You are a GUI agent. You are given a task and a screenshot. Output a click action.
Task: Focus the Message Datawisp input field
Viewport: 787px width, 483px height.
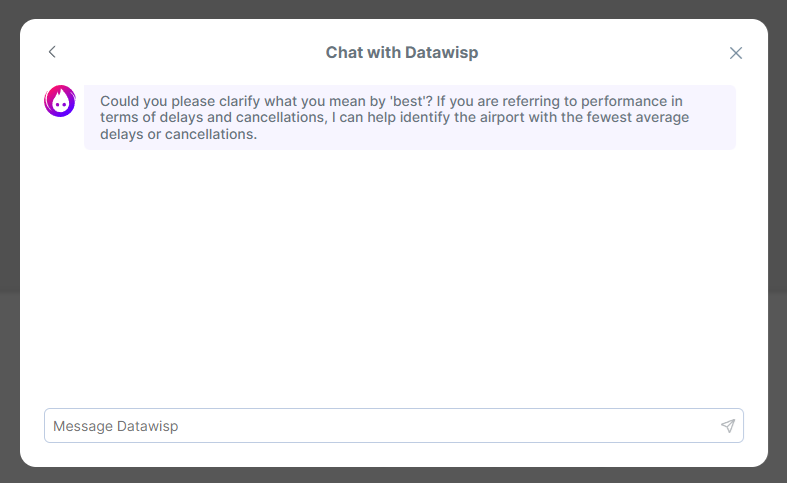point(380,426)
